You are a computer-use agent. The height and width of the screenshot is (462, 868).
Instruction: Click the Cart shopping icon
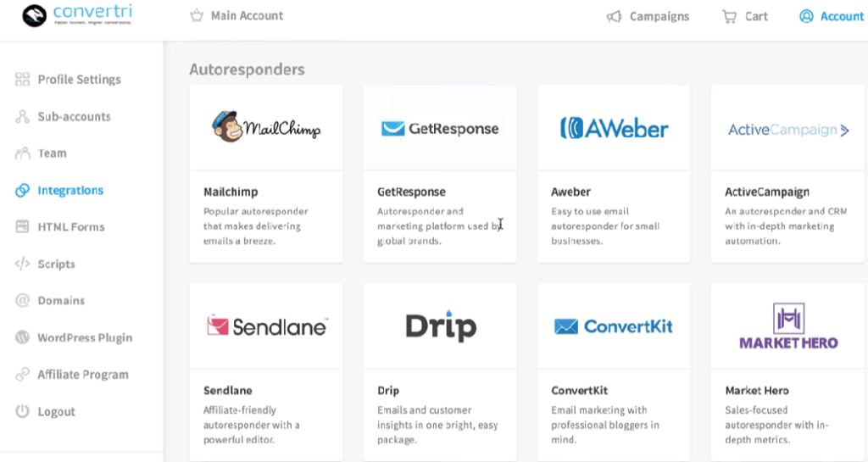[729, 16]
